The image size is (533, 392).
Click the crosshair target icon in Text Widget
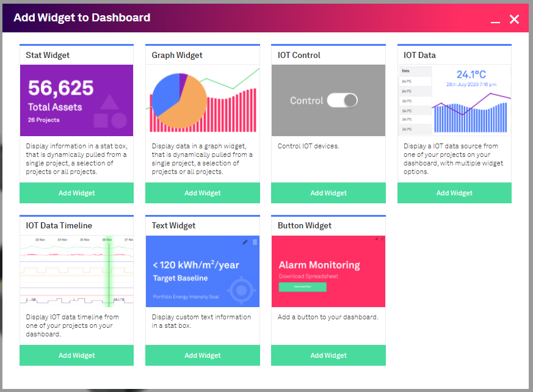242,290
